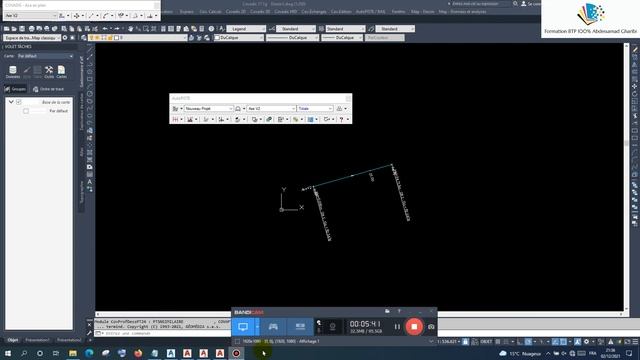Switch to the Présentation1 layout tab
Image resolution: width=640 pixels, height=360 pixels.
click(x=37, y=340)
